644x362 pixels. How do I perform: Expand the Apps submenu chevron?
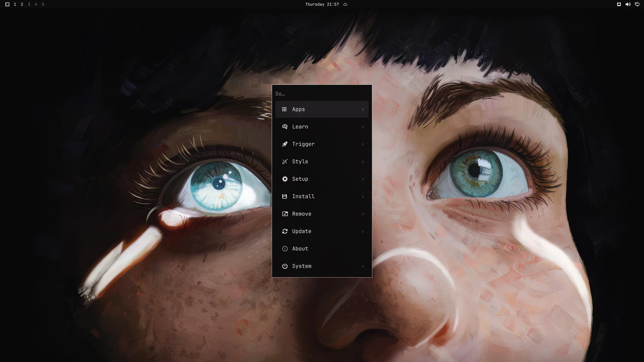click(x=363, y=110)
